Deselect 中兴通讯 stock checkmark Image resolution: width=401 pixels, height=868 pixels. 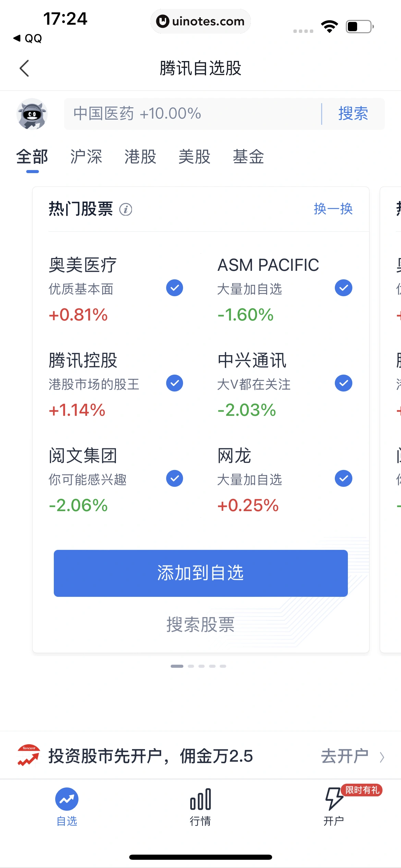point(343,383)
